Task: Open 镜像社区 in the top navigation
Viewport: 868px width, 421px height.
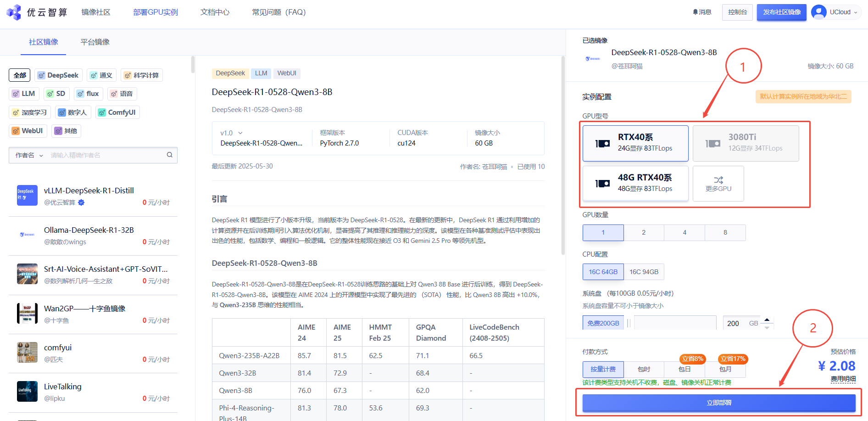Action: (96, 12)
